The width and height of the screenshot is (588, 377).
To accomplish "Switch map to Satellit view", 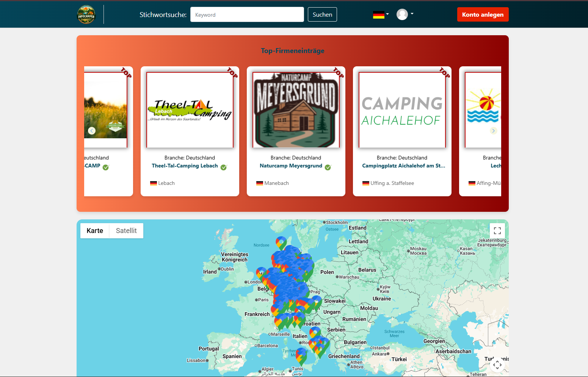I will pos(126,231).
